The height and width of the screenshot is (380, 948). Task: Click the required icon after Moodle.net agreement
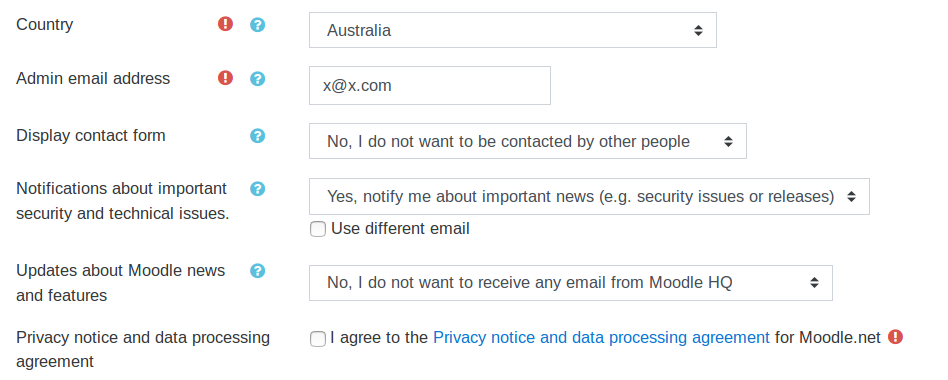895,337
